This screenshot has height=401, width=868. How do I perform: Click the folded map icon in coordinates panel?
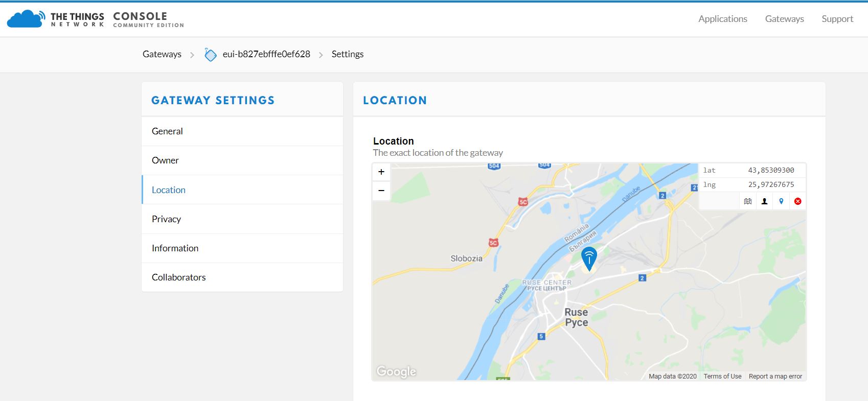747,201
